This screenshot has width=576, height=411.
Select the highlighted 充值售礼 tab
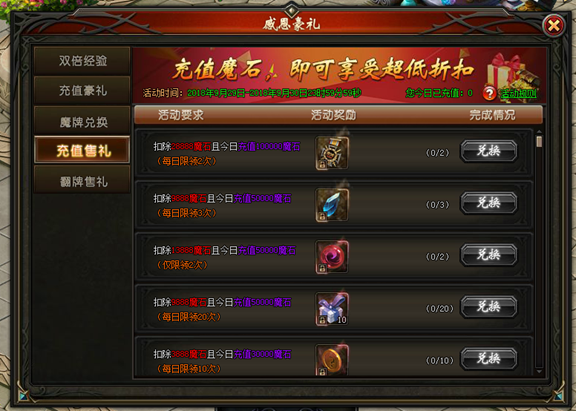(x=82, y=150)
